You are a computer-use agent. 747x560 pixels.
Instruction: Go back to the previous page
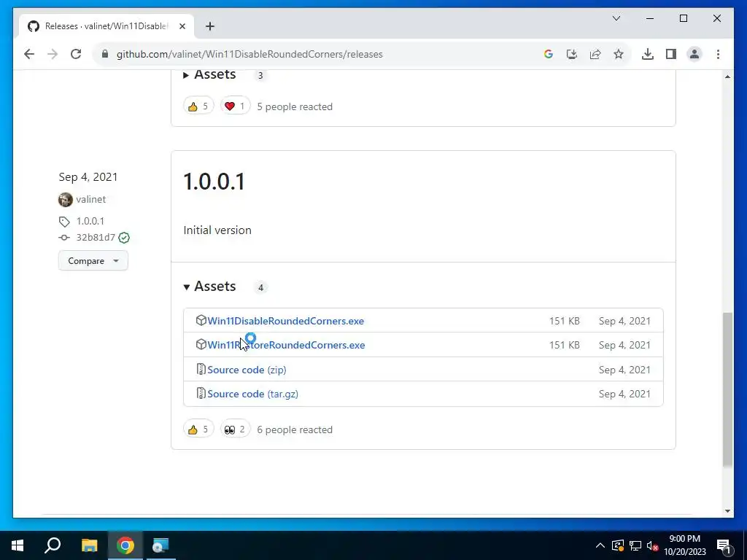tap(29, 54)
